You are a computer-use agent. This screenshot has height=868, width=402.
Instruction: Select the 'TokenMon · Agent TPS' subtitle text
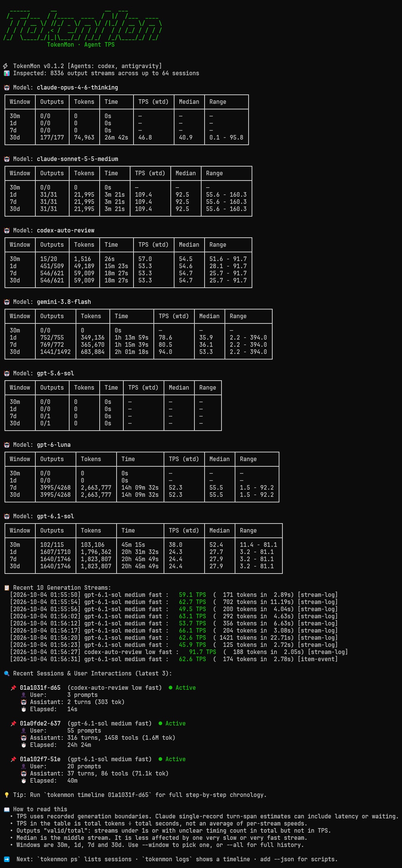pos(81,45)
